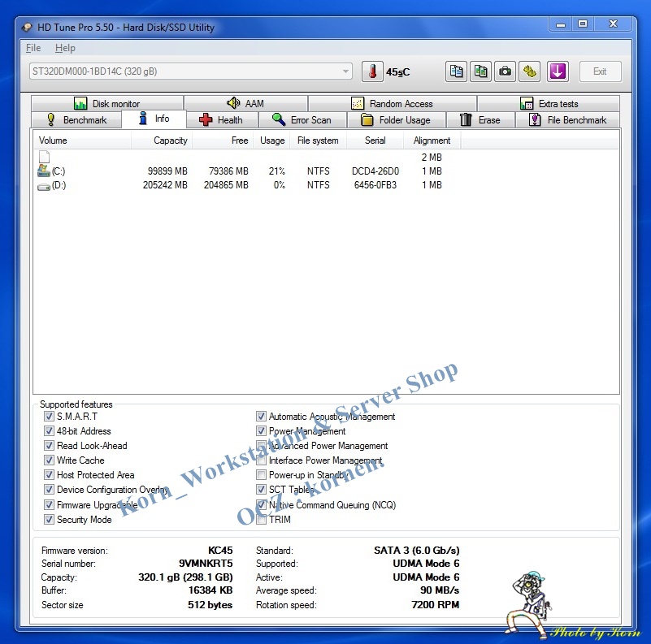Toggle the Read Look-Ahead checkbox
The width and height of the screenshot is (651, 644).
(49, 445)
